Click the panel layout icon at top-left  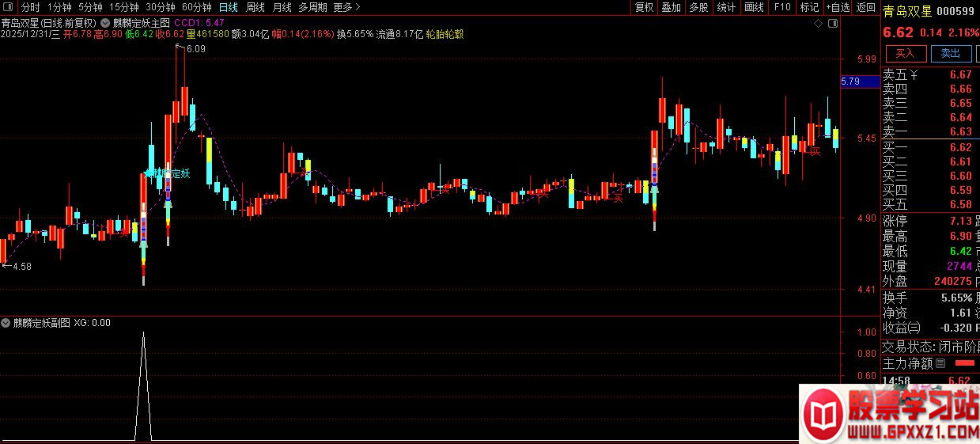pos(9,7)
